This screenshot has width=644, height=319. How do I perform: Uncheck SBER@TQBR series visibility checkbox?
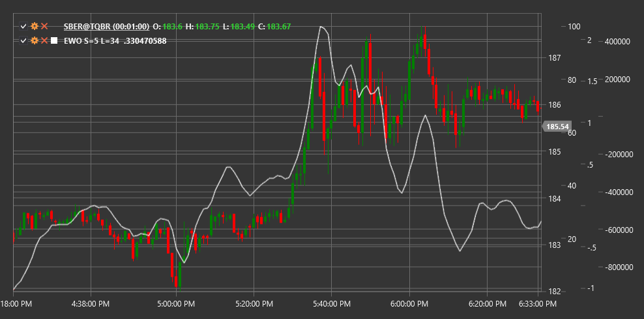23,26
